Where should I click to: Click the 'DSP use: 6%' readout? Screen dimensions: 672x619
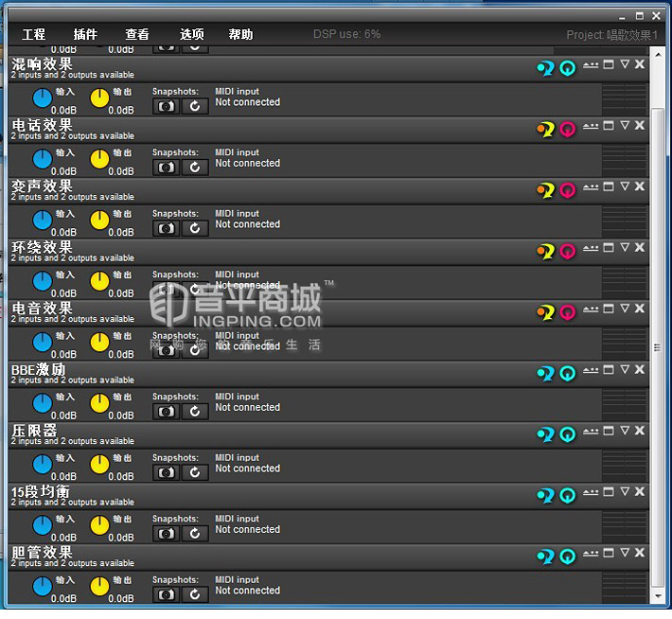[x=346, y=34]
